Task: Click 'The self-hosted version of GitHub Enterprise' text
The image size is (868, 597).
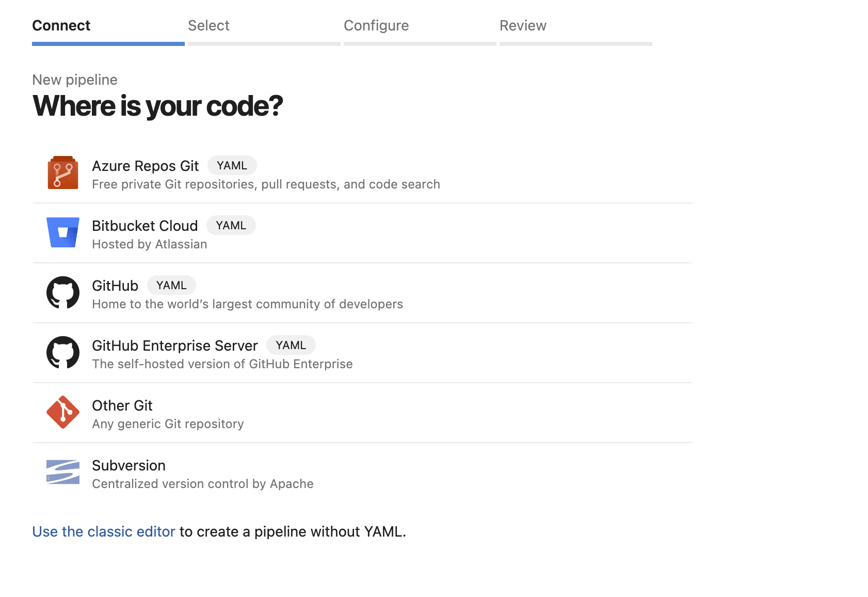Action: [222, 364]
